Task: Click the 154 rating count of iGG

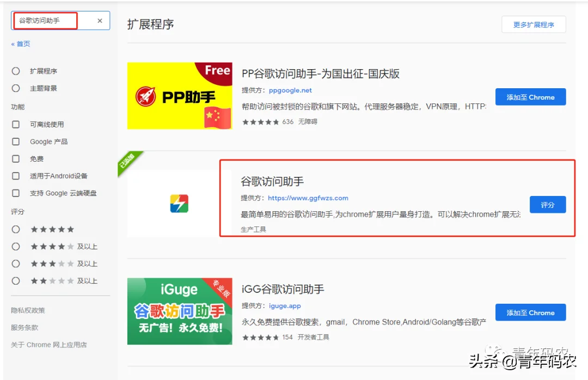Action: click(x=287, y=338)
